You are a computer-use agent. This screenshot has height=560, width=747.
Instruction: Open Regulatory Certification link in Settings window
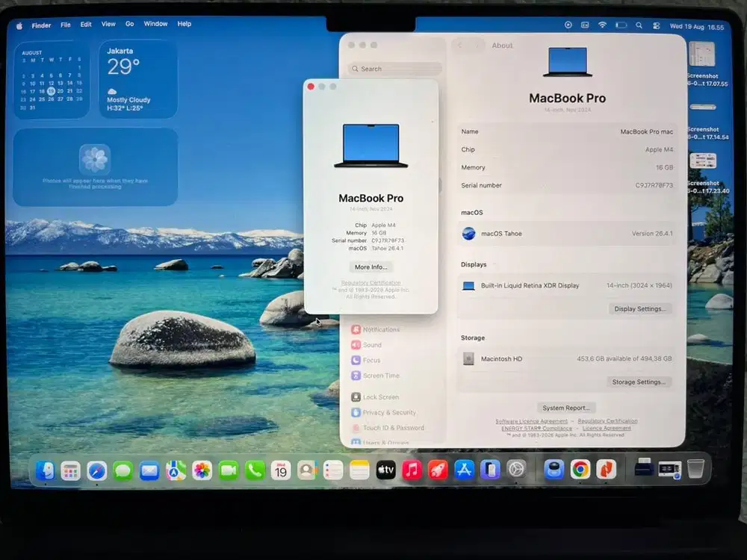tap(607, 421)
